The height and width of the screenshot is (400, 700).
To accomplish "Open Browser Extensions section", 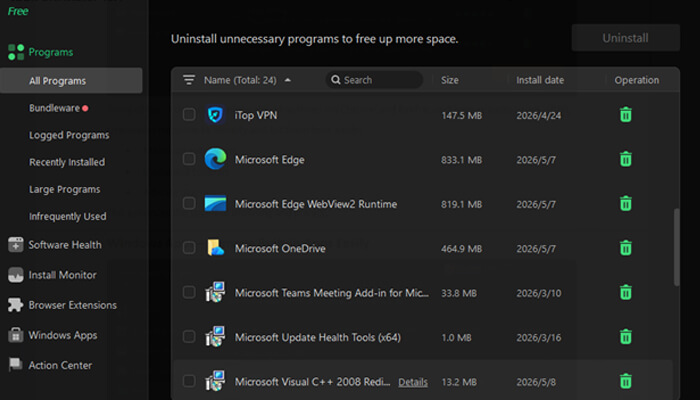I will click(x=73, y=305).
